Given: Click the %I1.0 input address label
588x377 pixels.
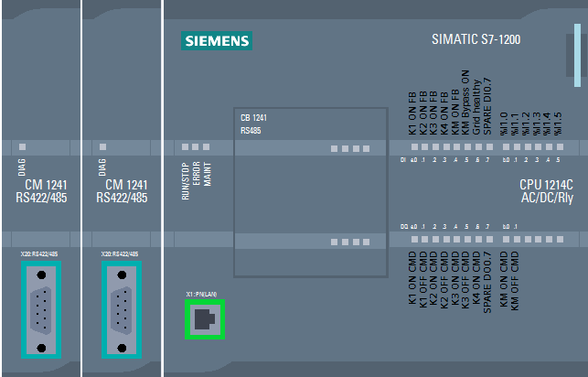Looking at the screenshot, I should click(x=504, y=124).
